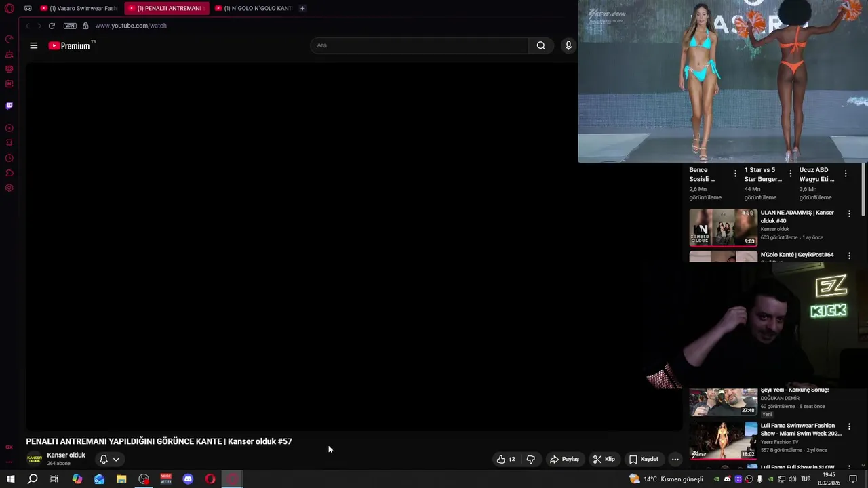Open weather widget '14°C Kısmen güneşli'

[x=666, y=479]
